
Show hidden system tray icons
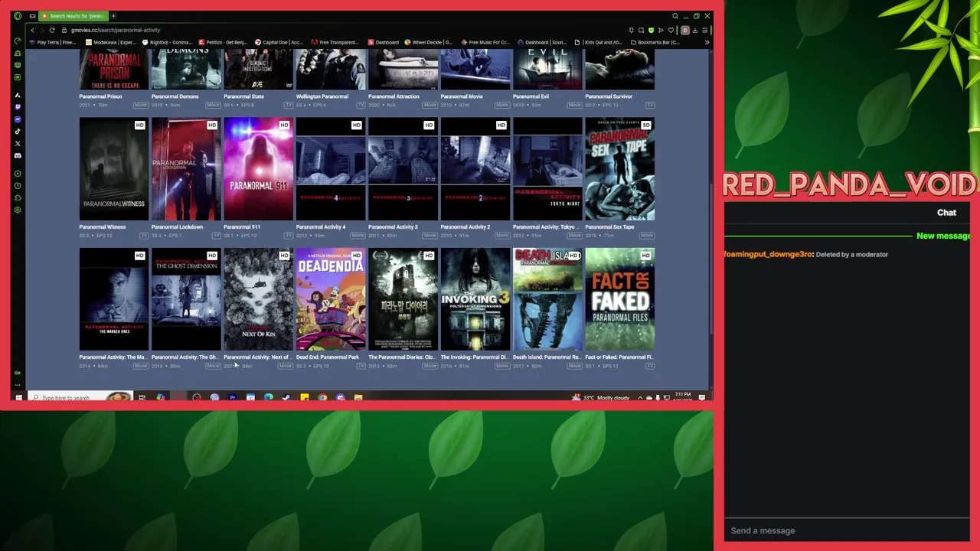pyautogui.click(x=640, y=398)
